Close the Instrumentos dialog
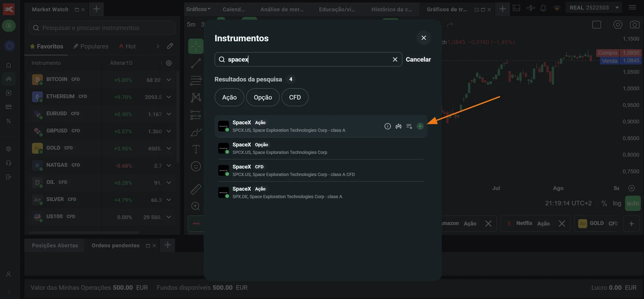 (x=423, y=37)
